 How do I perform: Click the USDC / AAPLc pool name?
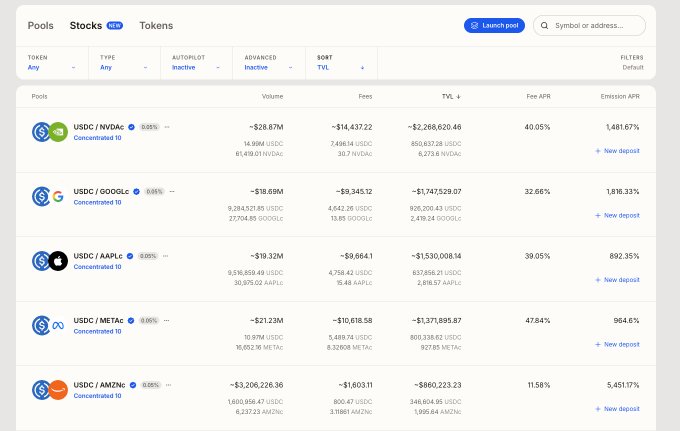click(98, 256)
